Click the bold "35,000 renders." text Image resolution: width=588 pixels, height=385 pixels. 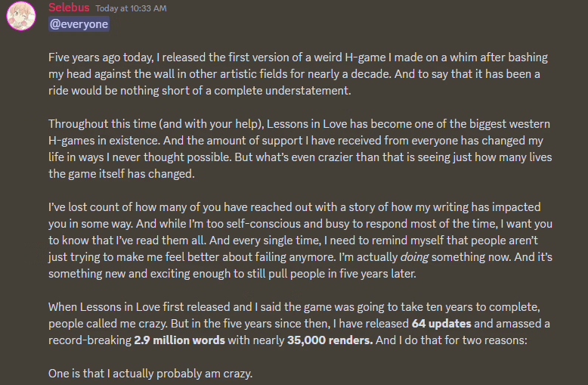click(x=330, y=339)
